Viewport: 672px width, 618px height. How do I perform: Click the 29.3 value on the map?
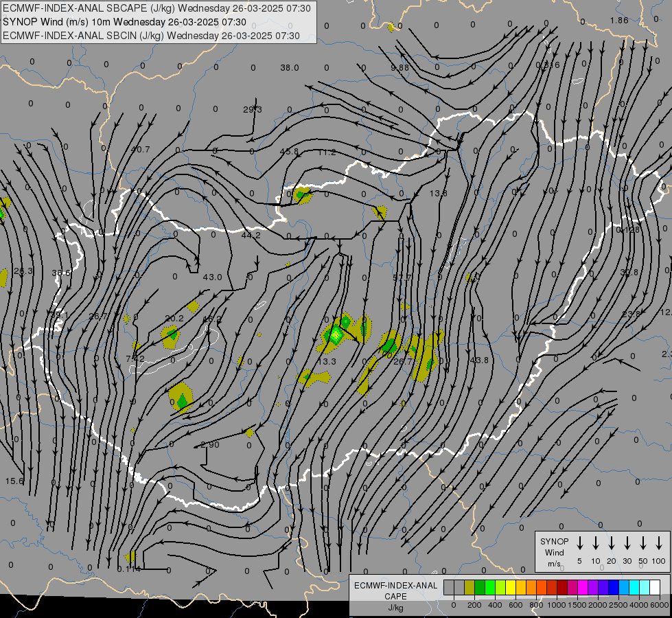pos(253,109)
